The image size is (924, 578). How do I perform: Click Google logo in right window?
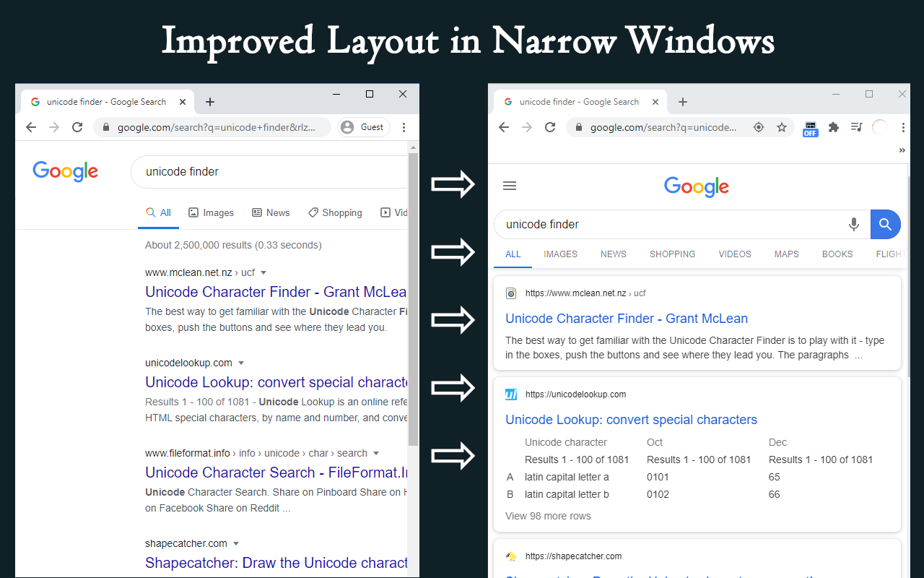(697, 187)
